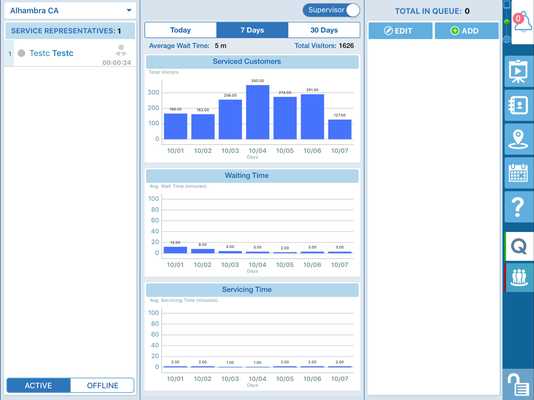Open the location map pin icon
The image size is (534, 400).
[x=519, y=139]
